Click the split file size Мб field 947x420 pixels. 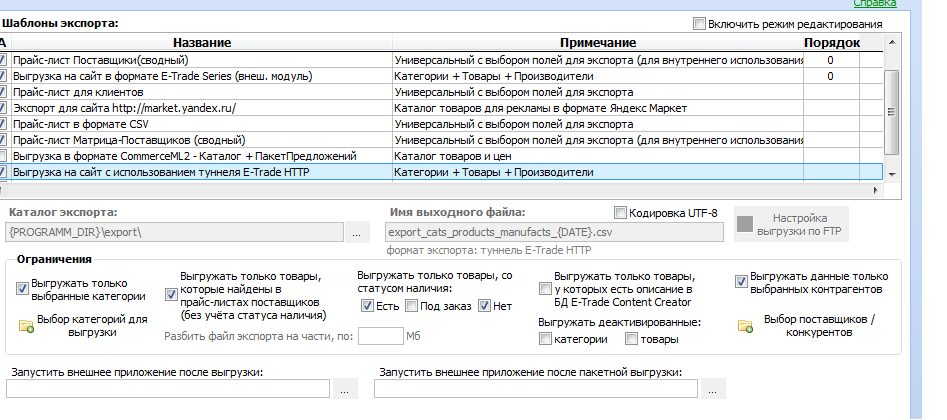380,336
